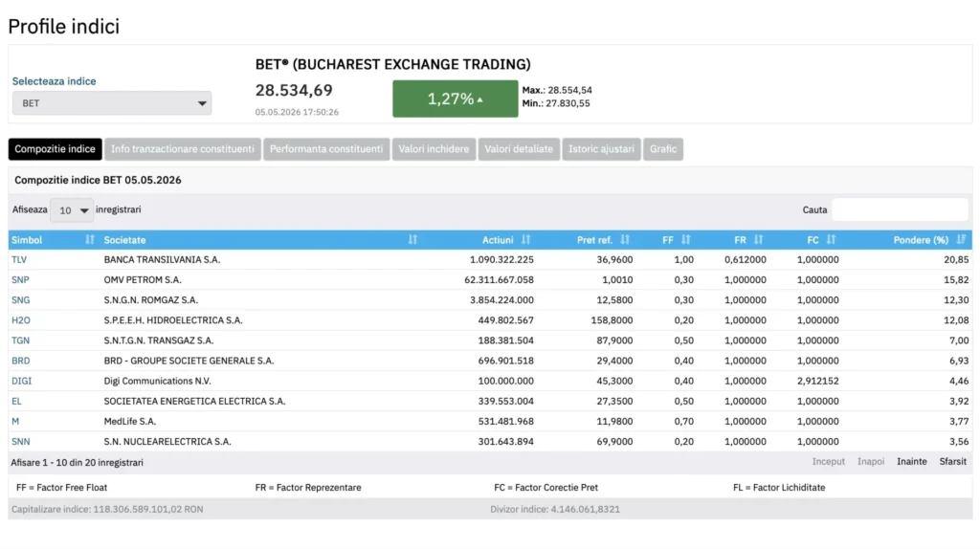980x549 pixels.
Task: Click the Min.: 27.830,55 value
Action: pos(556,103)
